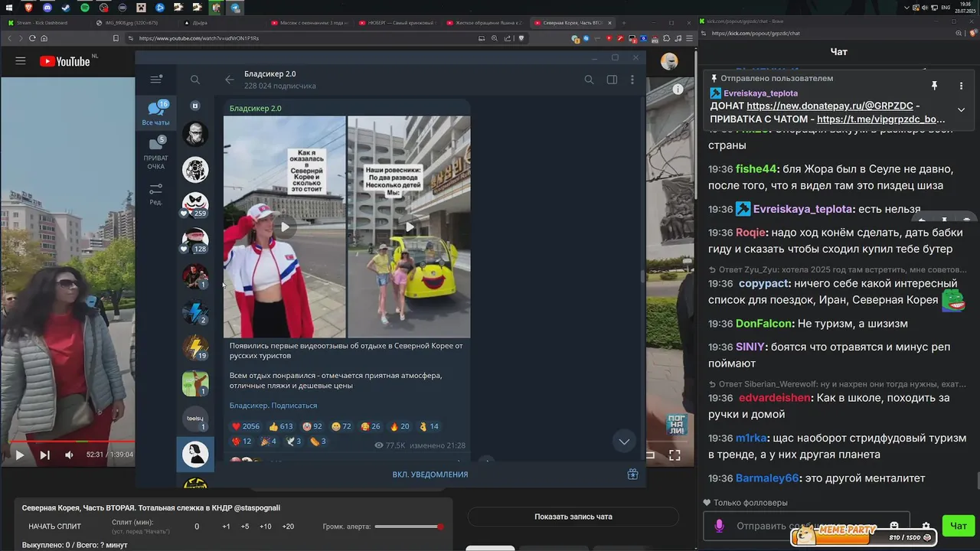Play left video in Telegram post
Viewport: 980px width, 551px height.
(x=285, y=227)
